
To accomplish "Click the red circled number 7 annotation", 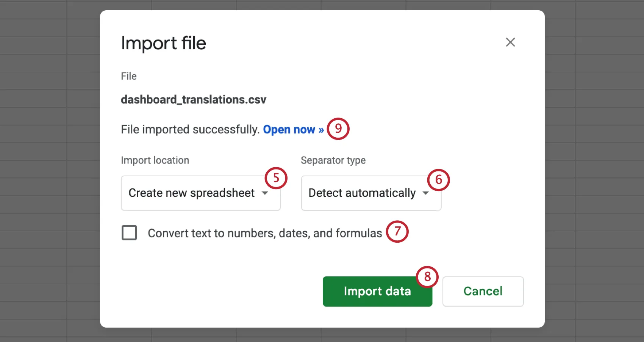I will [x=398, y=231].
